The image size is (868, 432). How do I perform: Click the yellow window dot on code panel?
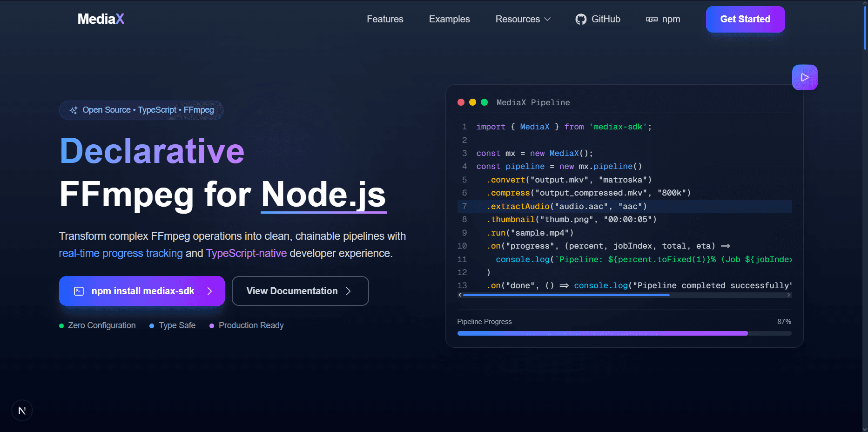472,102
